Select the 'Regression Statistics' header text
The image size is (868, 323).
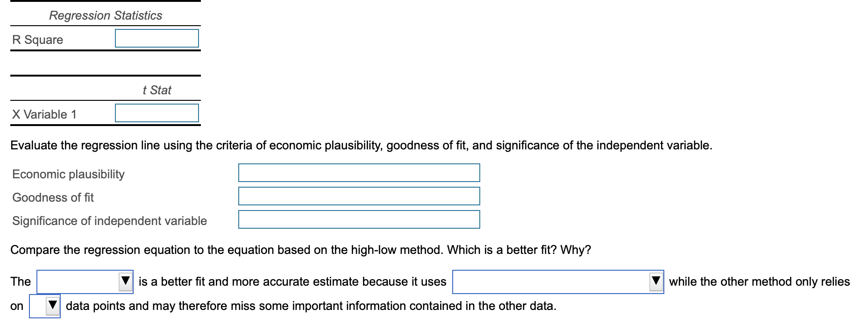(106, 15)
